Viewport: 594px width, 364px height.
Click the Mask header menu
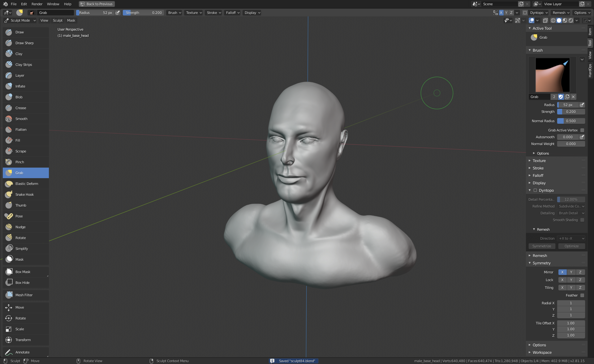pyautogui.click(x=71, y=20)
